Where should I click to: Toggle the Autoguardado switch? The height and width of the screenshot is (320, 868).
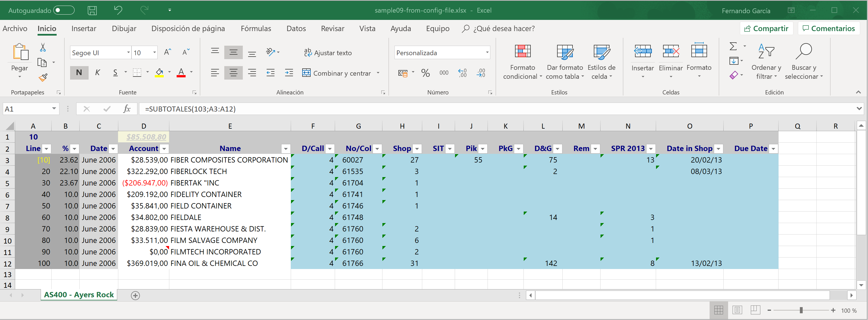[x=64, y=10]
